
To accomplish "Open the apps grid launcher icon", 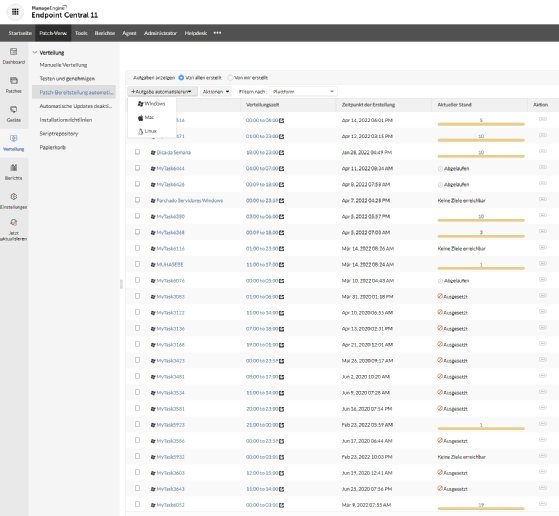I will (x=15, y=12).
